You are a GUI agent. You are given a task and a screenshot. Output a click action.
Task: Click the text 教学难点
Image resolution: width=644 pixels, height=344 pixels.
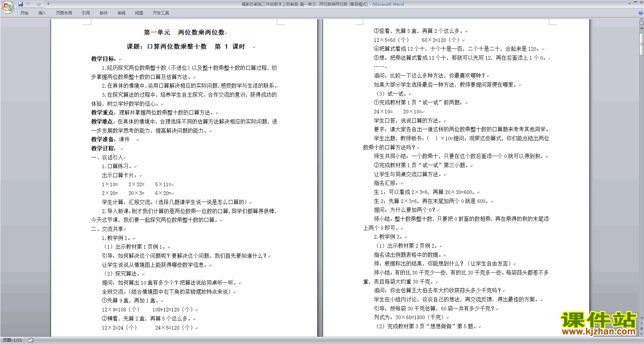coord(102,121)
